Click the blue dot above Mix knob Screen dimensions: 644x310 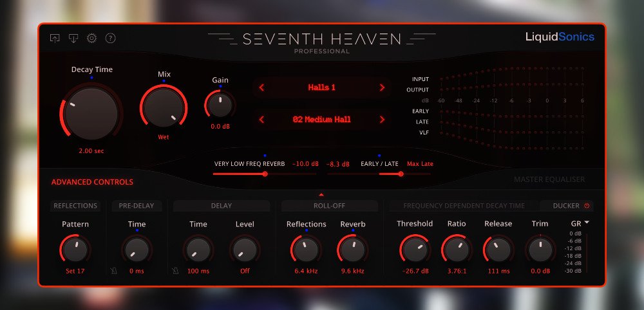(164, 81)
